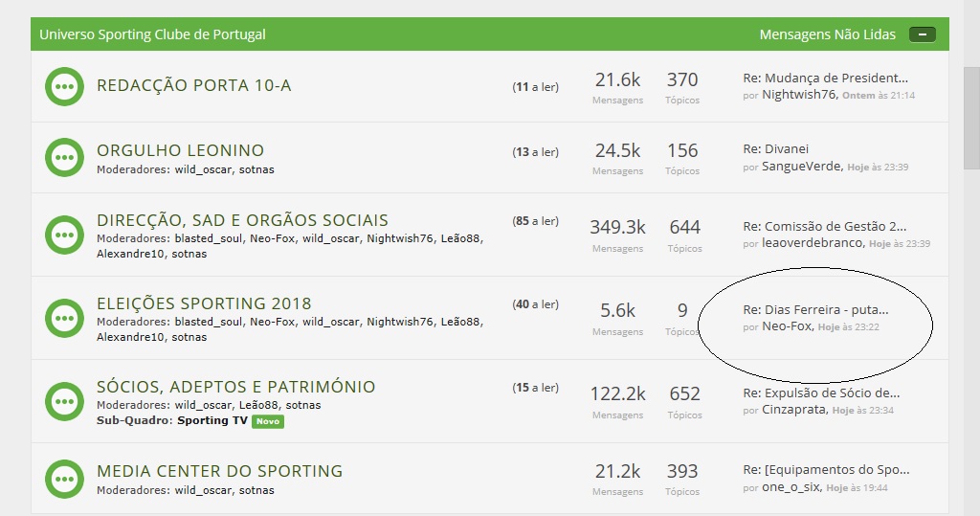
Task: Open last post Re: Comissão de Gestão
Action: [x=825, y=227]
